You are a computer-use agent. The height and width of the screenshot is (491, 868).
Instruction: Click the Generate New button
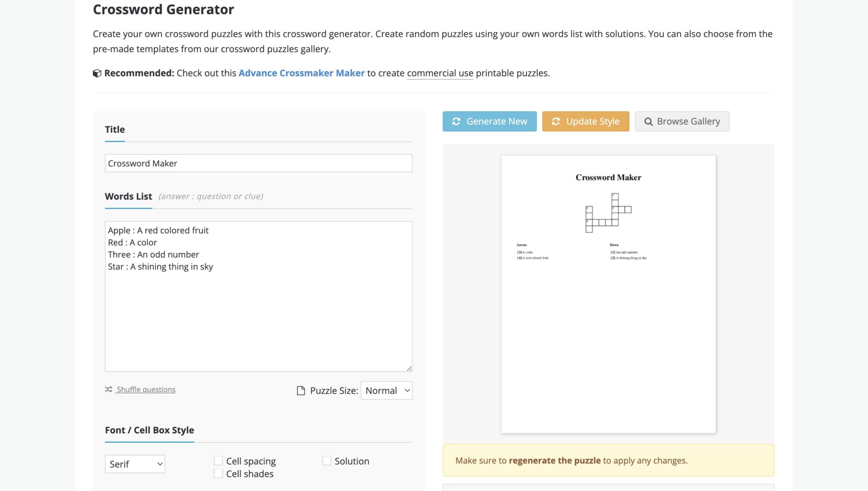490,122
